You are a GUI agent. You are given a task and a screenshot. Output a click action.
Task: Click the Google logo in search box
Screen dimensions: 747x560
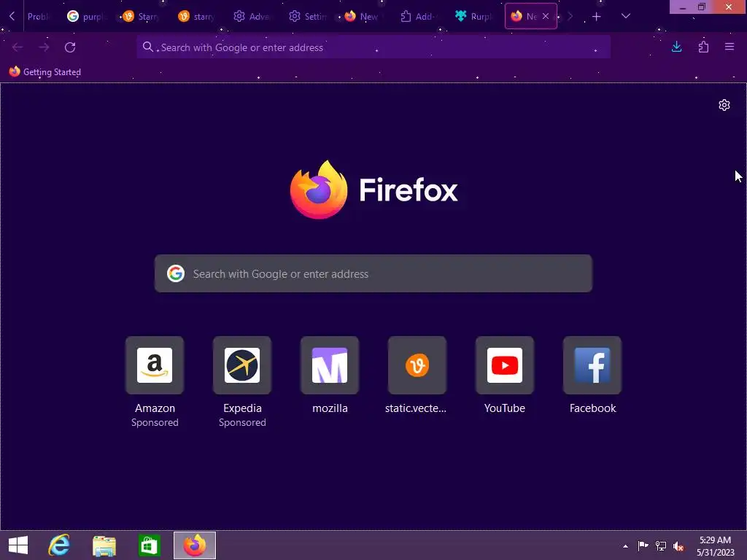(176, 273)
